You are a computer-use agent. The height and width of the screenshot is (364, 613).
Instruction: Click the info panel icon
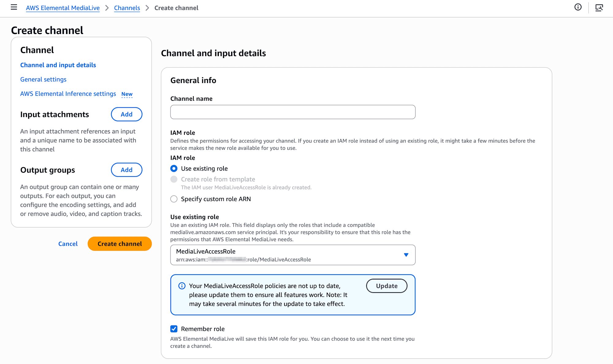coord(578,7)
